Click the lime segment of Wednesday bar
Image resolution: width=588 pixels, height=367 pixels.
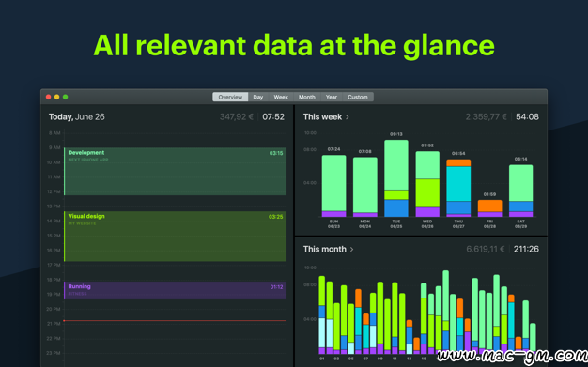[x=427, y=193]
